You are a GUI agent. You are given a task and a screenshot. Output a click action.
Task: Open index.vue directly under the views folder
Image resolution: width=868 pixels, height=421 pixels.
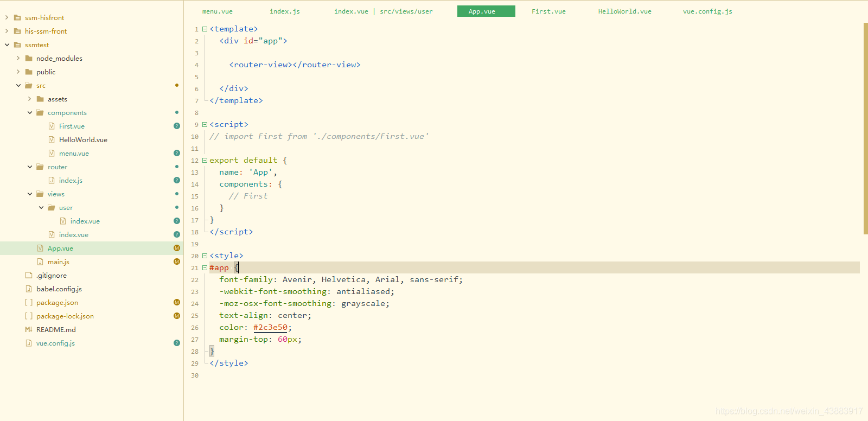coord(74,235)
